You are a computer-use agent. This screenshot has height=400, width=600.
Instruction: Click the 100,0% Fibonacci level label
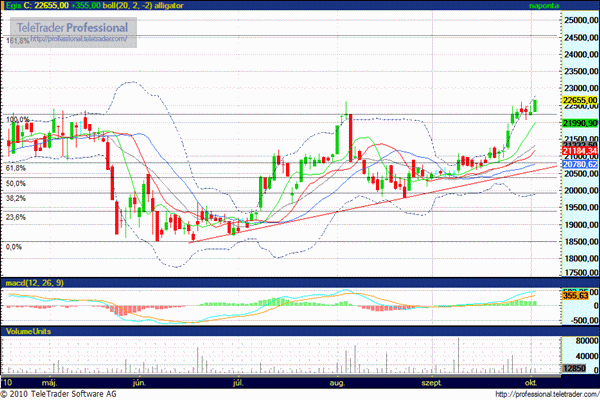point(17,120)
